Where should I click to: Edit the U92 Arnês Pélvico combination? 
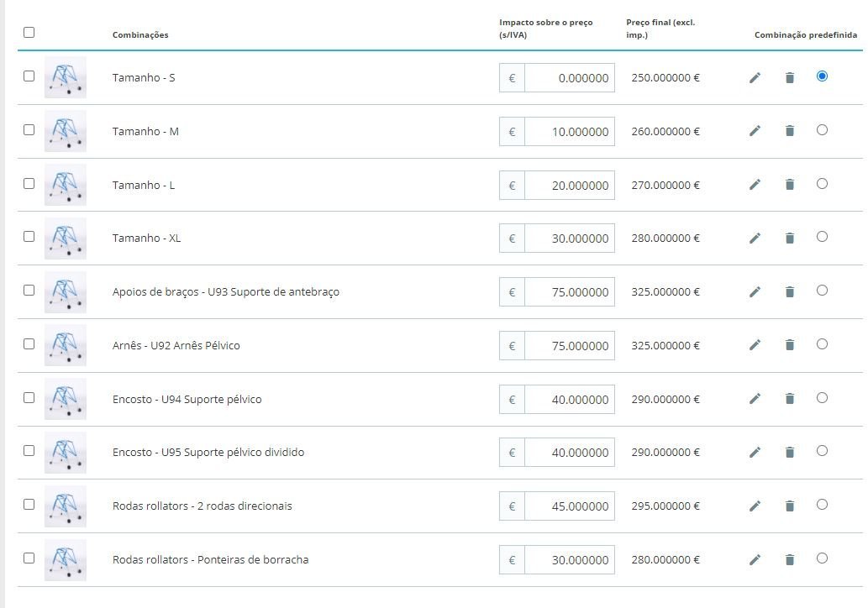(755, 345)
